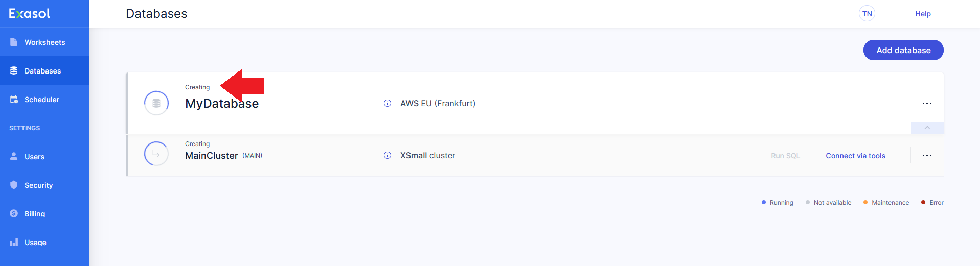Select the MyDatabase name heading
The height and width of the screenshot is (266, 980).
coord(222,104)
